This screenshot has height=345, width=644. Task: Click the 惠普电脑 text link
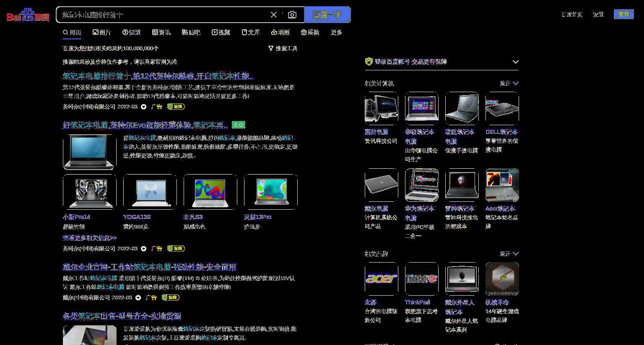[x=377, y=132]
